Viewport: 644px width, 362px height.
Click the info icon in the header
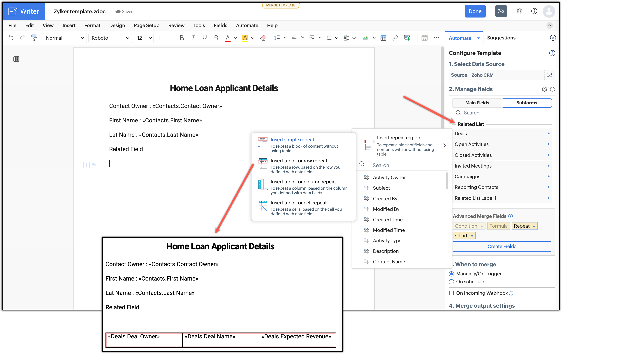[534, 11]
